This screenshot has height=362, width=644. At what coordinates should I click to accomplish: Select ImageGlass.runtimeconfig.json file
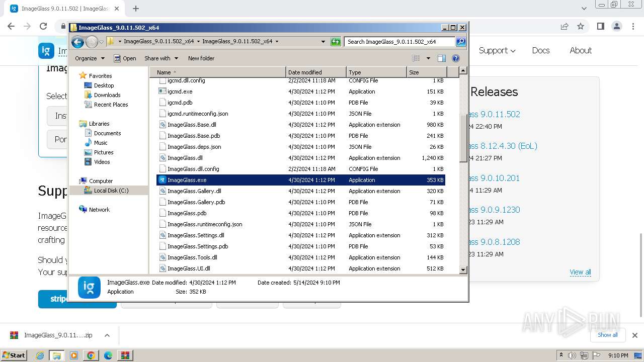point(301,224)
